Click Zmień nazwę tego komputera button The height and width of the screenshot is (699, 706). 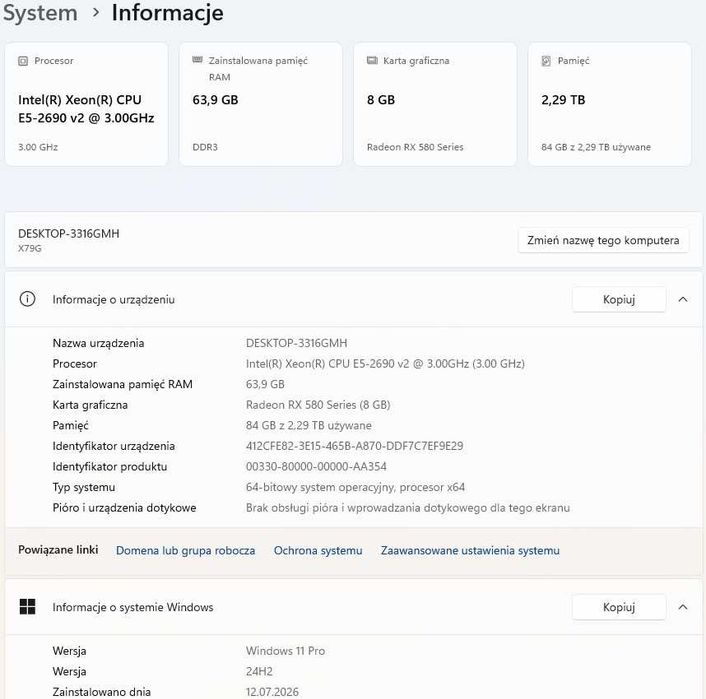click(x=603, y=240)
